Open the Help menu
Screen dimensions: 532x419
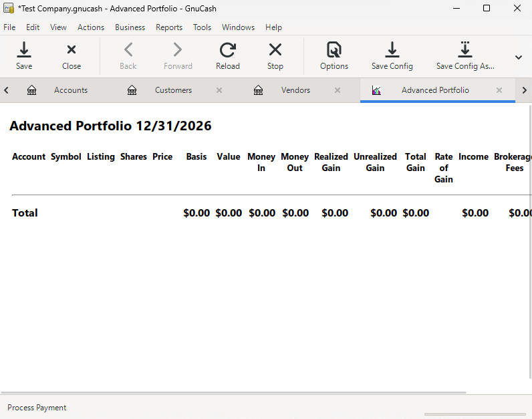click(x=273, y=27)
